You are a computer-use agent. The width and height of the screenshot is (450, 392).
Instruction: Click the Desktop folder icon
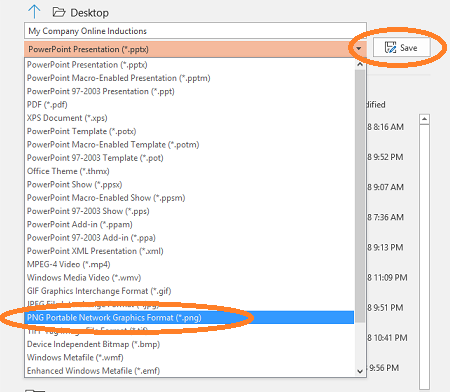point(59,12)
